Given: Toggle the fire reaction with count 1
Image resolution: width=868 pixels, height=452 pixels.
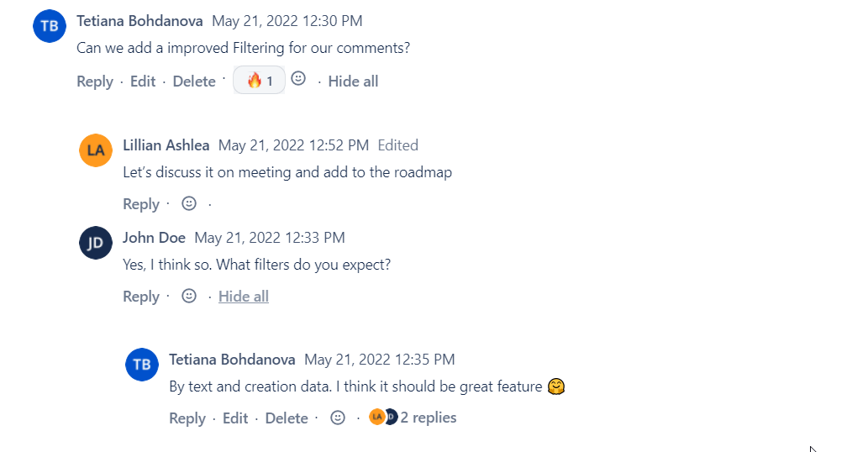Looking at the screenshot, I should [x=259, y=81].
